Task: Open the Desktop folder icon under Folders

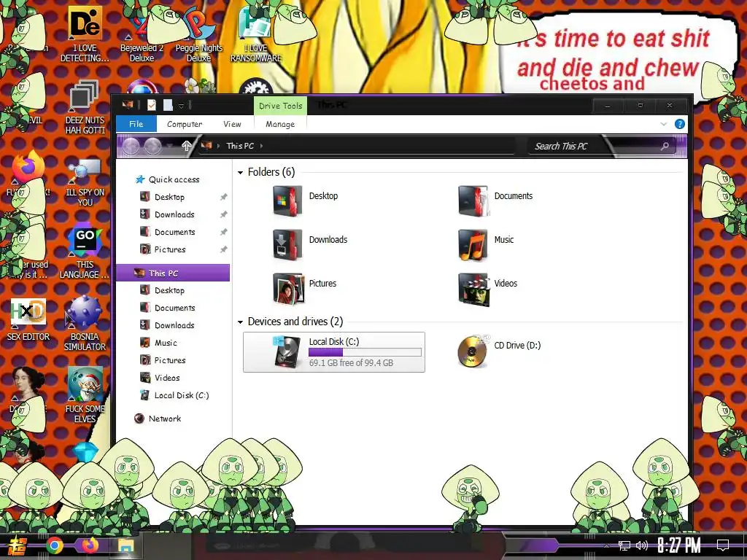Action: 287,201
